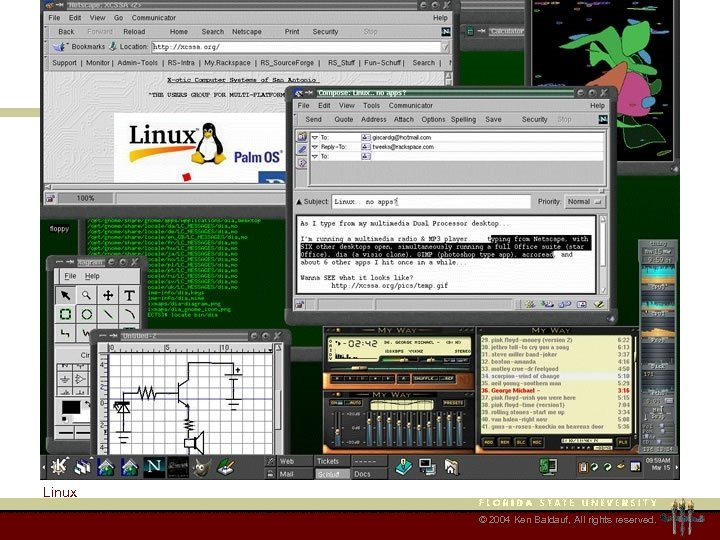Open the home folder icon on panel

(x=451, y=467)
